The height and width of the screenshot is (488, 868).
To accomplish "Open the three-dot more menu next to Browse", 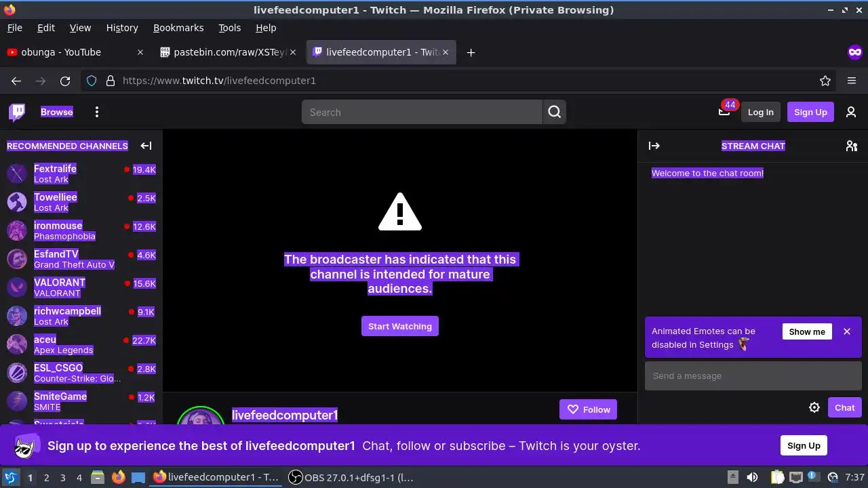I will pyautogui.click(x=97, y=112).
